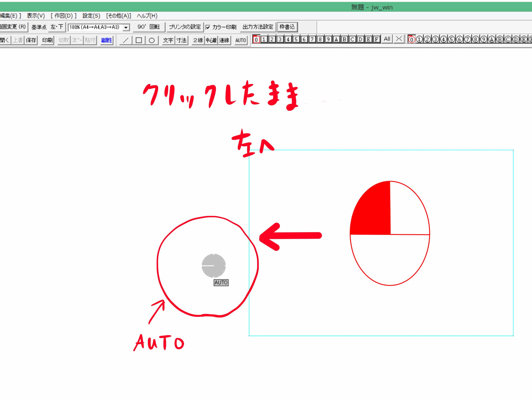Open the 表示(V) menu

36,16
